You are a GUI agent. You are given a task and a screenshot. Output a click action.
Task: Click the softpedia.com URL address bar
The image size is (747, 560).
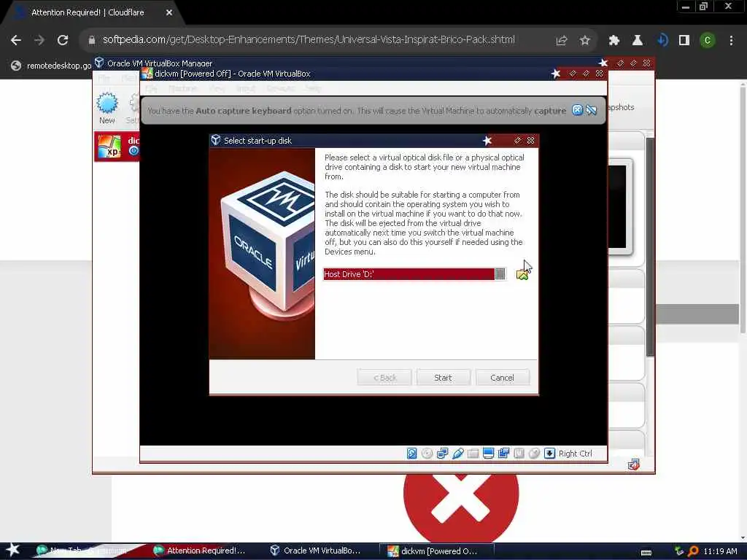[x=309, y=39]
